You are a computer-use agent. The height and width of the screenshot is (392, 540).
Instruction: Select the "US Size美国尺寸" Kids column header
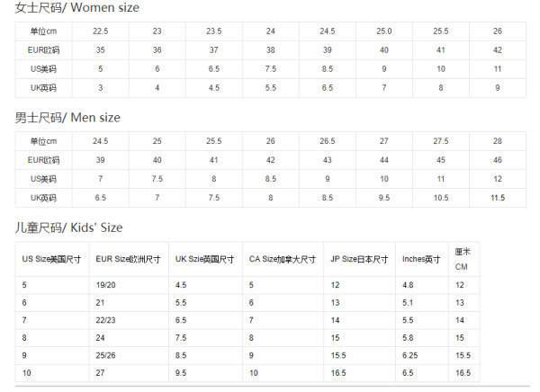tap(51, 260)
